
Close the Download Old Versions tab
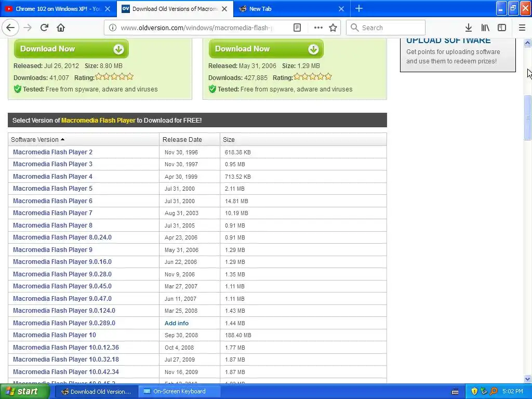click(x=224, y=9)
